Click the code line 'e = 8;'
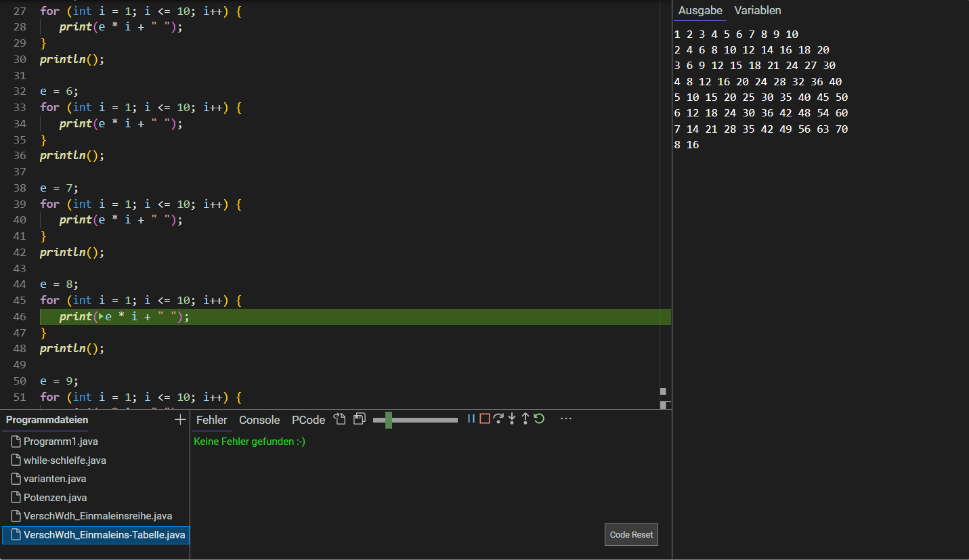 coord(60,284)
